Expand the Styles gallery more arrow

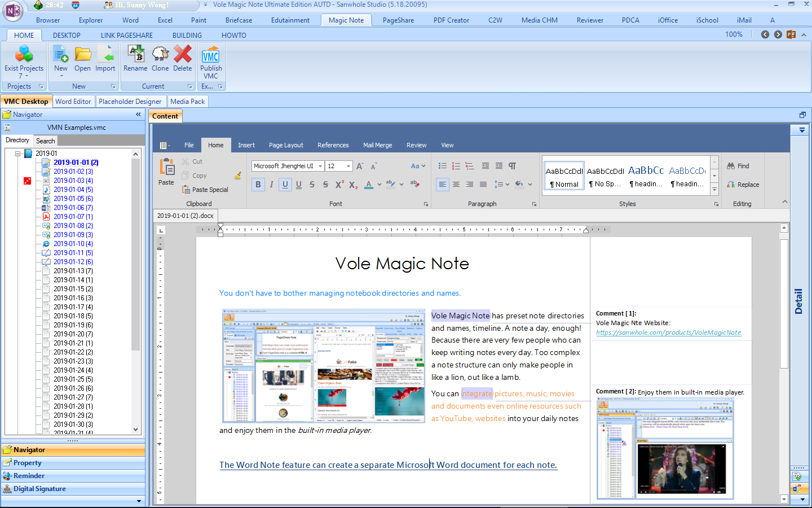(x=714, y=191)
